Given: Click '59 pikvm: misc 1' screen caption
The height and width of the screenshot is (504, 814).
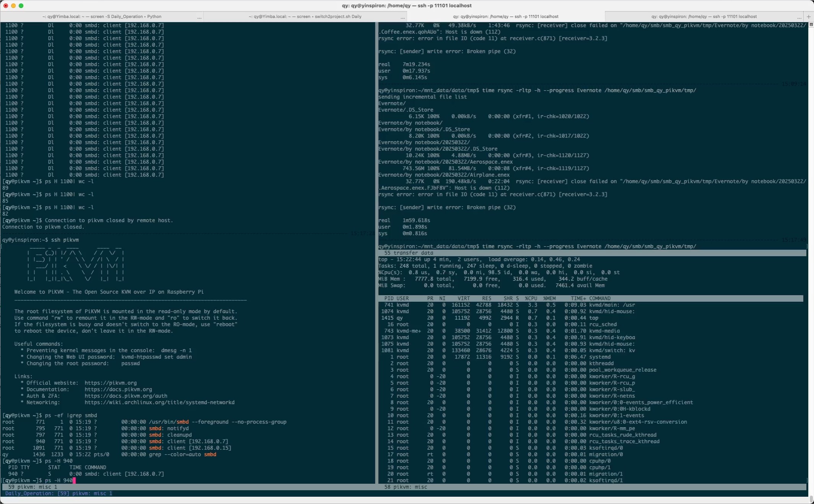Looking at the screenshot, I should tap(33, 487).
